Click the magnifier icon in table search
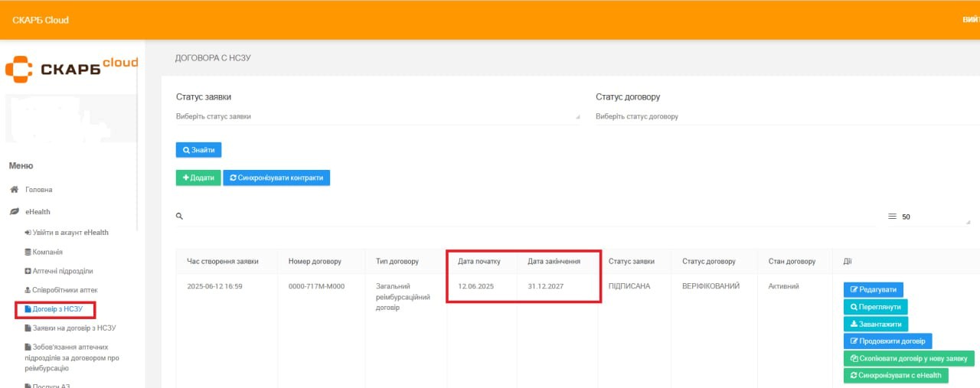Viewport: 980px width, 388px height. pyautogui.click(x=180, y=217)
